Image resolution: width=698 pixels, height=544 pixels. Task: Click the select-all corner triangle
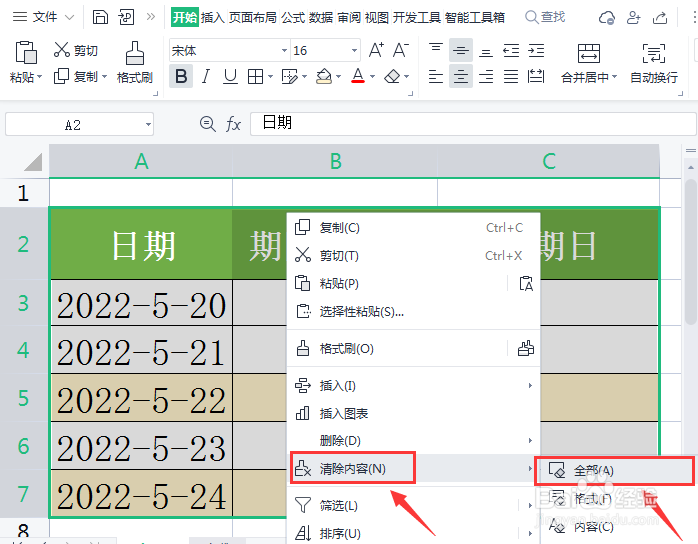point(33,162)
